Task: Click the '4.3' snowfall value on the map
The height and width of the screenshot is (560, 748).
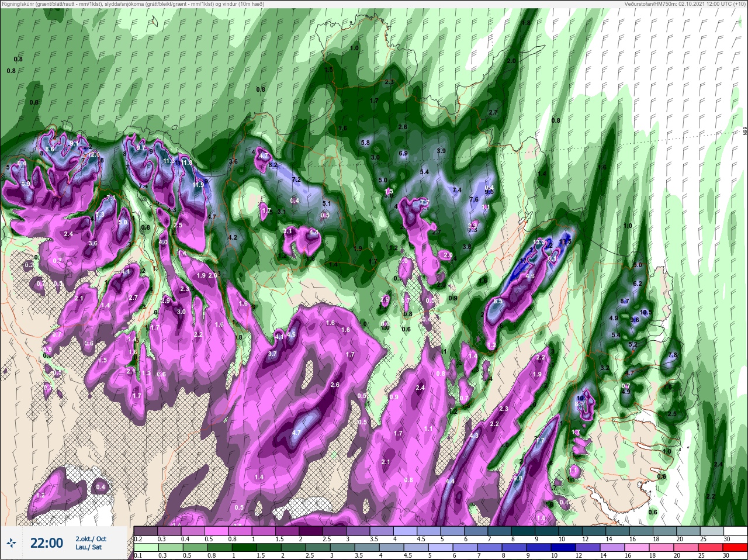Action: click(x=474, y=435)
